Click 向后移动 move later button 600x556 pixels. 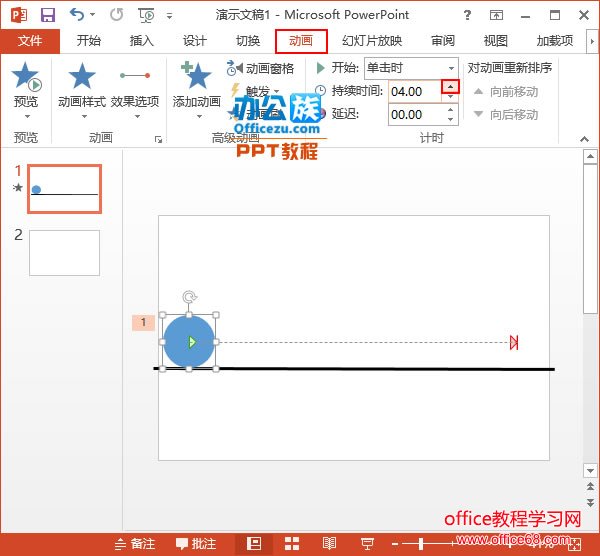[505, 114]
